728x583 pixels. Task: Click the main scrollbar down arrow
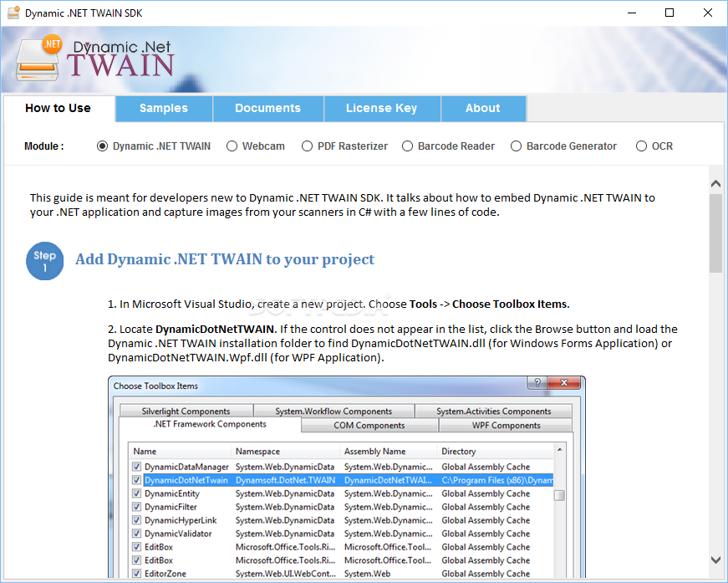pyautogui.click(x=715, y=560)
